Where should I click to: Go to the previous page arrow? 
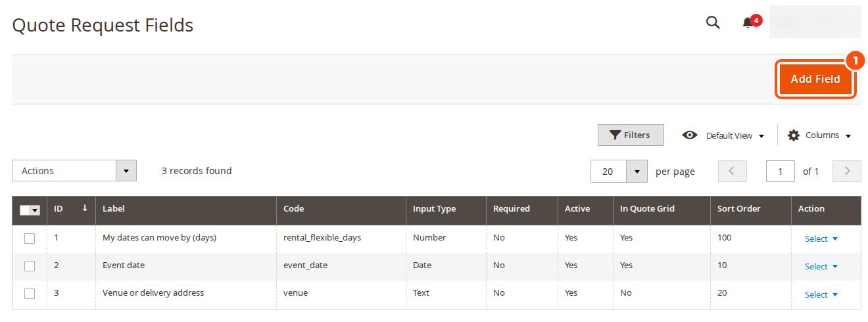(x=733, y=171)
